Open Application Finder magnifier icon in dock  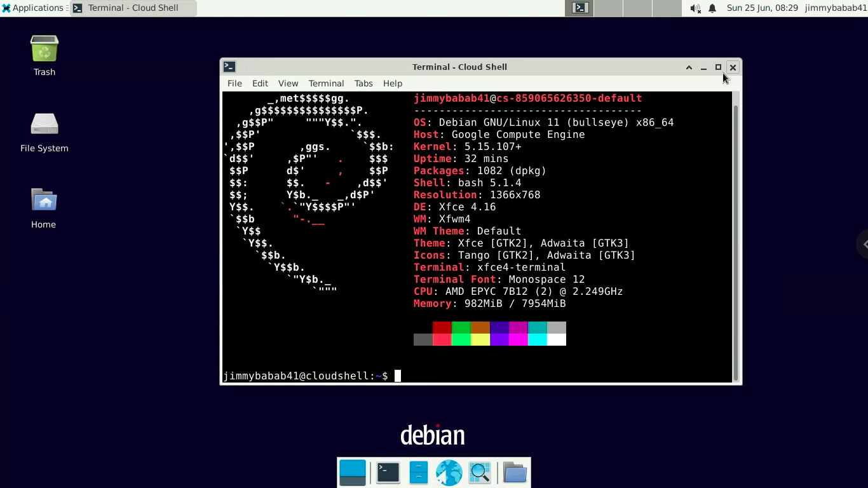(480, 473)
